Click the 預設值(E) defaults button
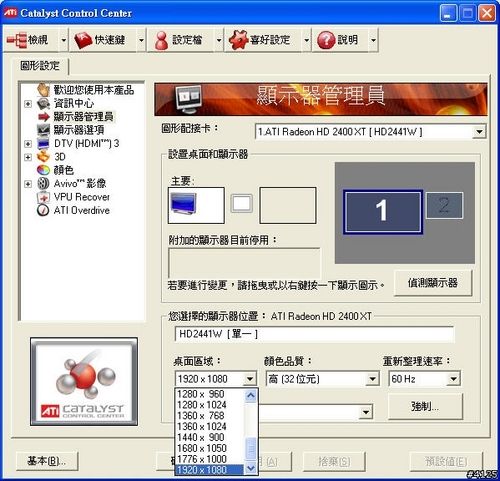The image size is (500, 481). coord(446,461)
